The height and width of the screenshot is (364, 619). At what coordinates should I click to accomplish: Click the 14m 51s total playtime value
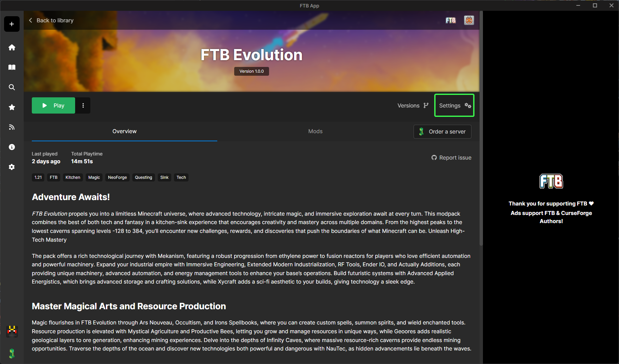(82, 162)
